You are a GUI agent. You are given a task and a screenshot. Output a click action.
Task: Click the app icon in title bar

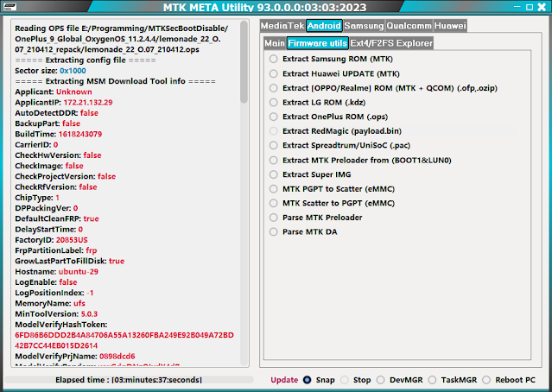tap(10, 6)
